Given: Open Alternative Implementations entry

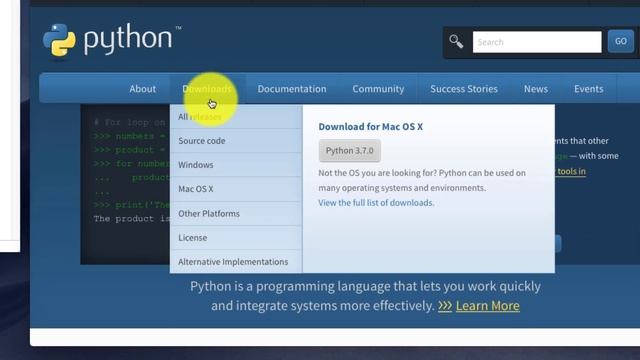Looking at the screenshot, I should click(236, 262).
